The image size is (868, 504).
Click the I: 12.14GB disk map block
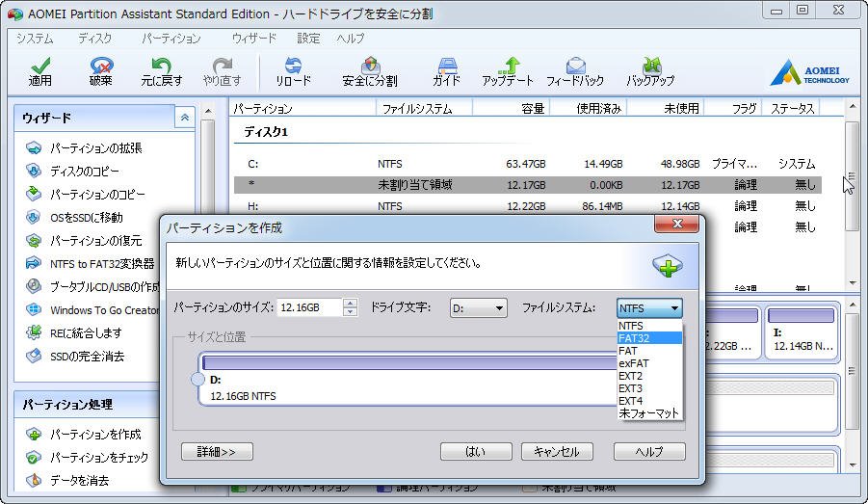pos(802,332)
